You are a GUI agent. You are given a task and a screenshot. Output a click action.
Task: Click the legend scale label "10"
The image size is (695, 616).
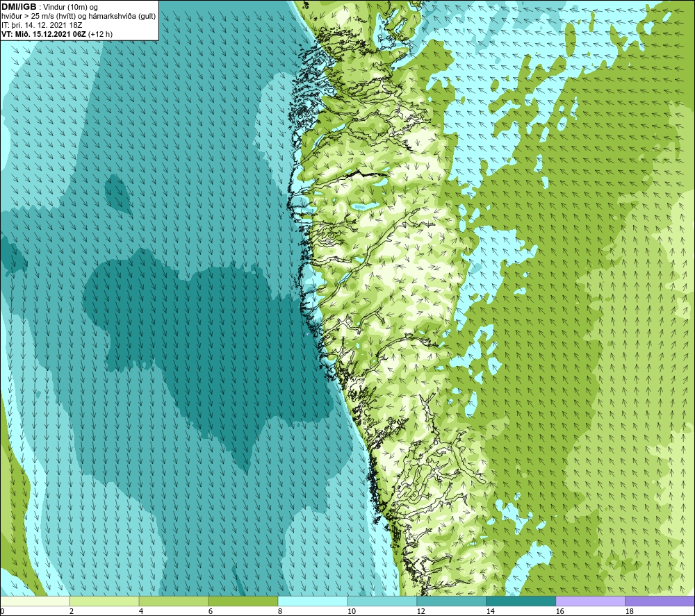(351, 611)
